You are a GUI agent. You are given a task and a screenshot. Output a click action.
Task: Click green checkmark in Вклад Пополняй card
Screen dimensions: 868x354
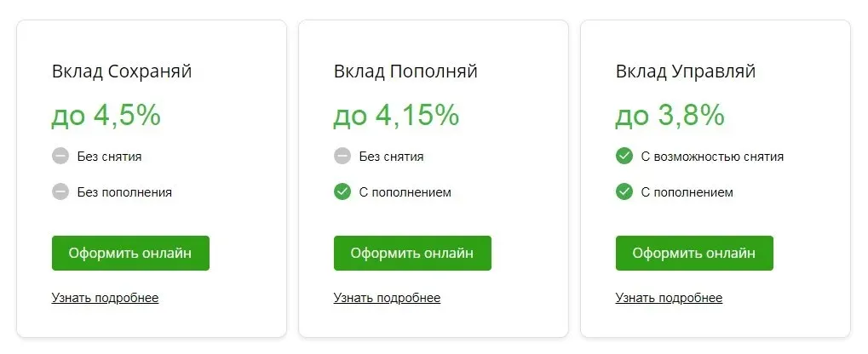342,192
